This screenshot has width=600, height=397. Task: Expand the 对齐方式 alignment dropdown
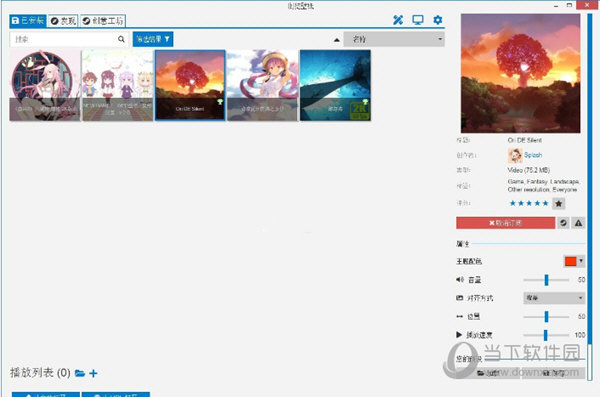(x=554, y=298)
